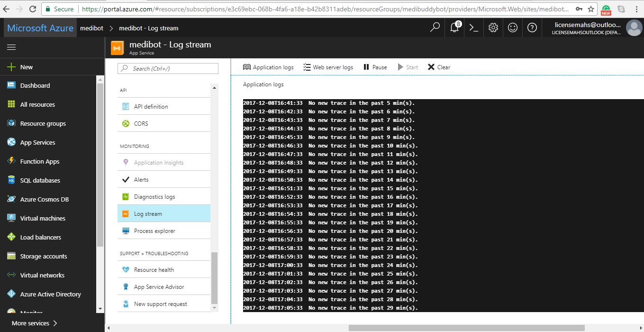Click the All resources grid icon
Viewport: 644px width, 332px height.
pos(11,104)
